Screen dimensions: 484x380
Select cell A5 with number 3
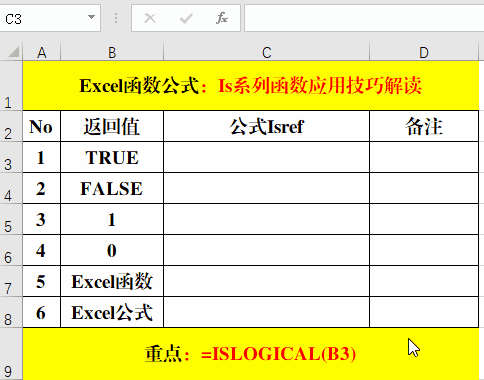(x=42, y=219)
